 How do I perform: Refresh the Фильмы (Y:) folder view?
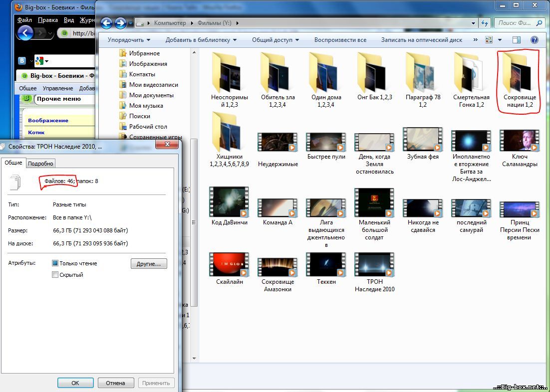(485, 23)
